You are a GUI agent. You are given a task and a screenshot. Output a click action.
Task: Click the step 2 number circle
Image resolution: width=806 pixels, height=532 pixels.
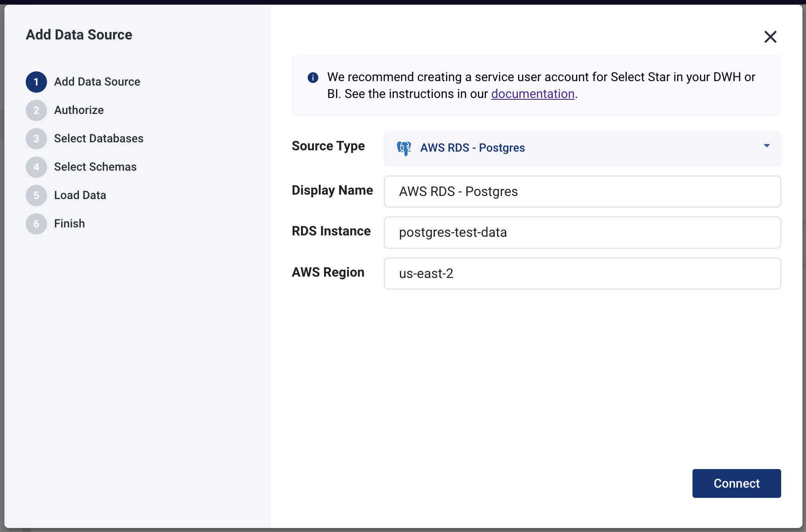point(36,110)
